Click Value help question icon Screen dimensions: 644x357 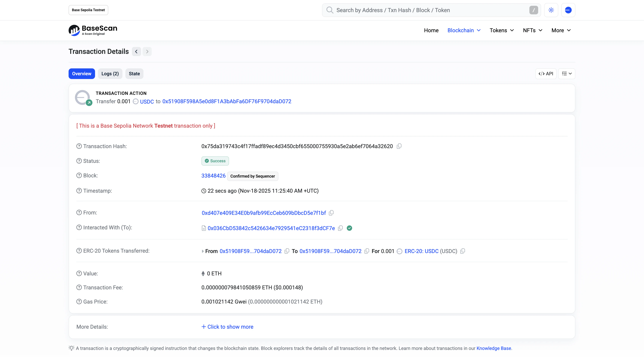79,274
